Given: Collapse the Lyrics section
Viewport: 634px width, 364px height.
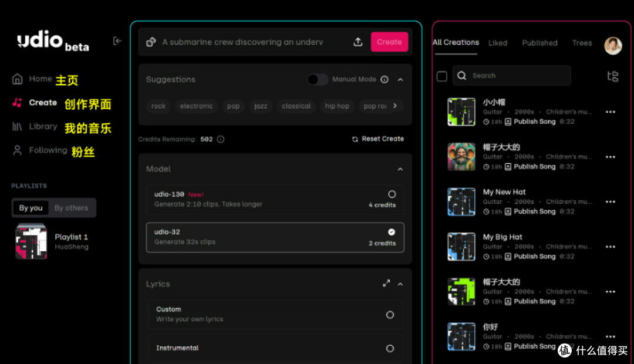Looking at the screenshot, I should pos(400,284).
